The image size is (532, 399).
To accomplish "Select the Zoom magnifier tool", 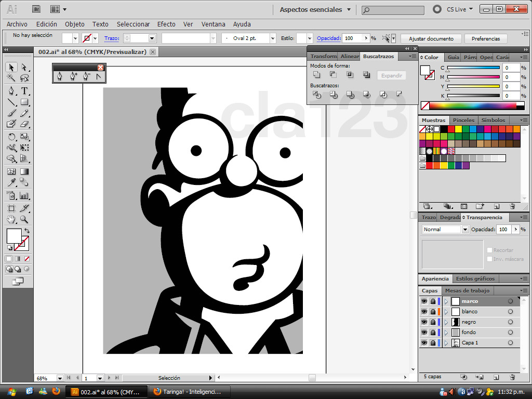I will tap(24, 220).
